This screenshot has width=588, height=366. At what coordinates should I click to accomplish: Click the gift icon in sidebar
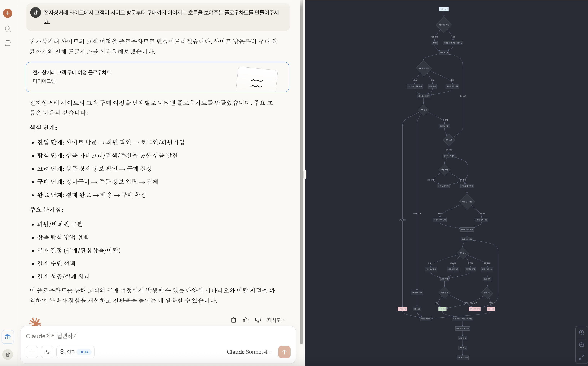tap(7, 337)
